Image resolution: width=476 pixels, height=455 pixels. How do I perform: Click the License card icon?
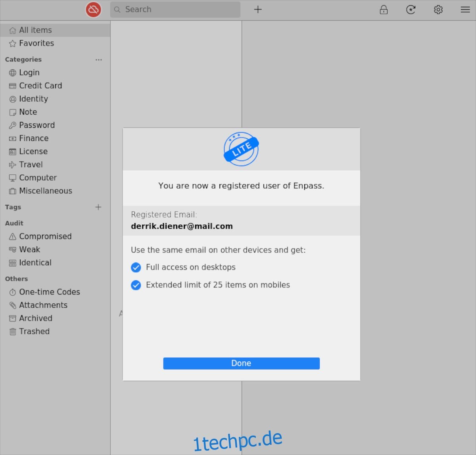click(x=13, y=152)
